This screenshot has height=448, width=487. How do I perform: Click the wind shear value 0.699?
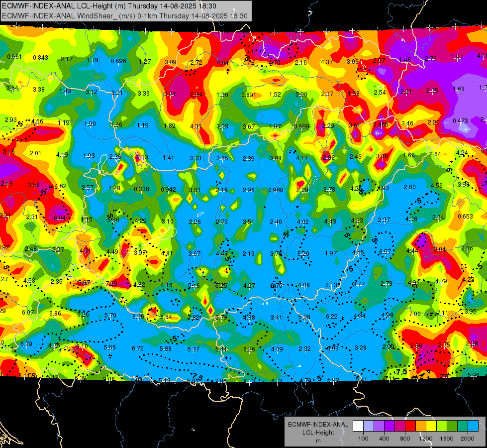click(x=301, y=126)
